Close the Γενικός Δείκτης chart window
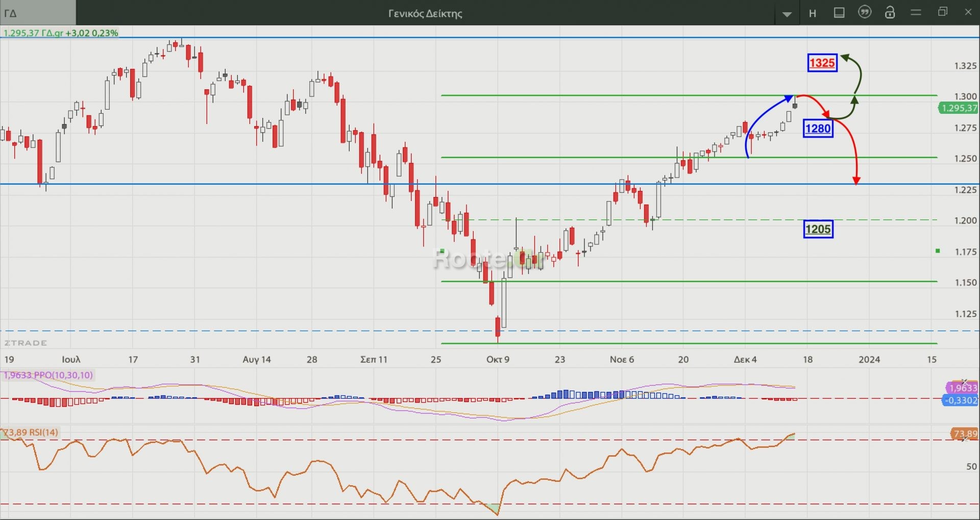Viewport: 980px width, 520px height. 968,12
